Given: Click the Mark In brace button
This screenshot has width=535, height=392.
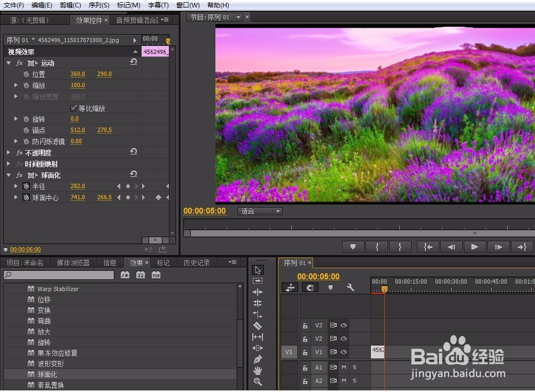Looking at the screenshot, I should point(377,247).
